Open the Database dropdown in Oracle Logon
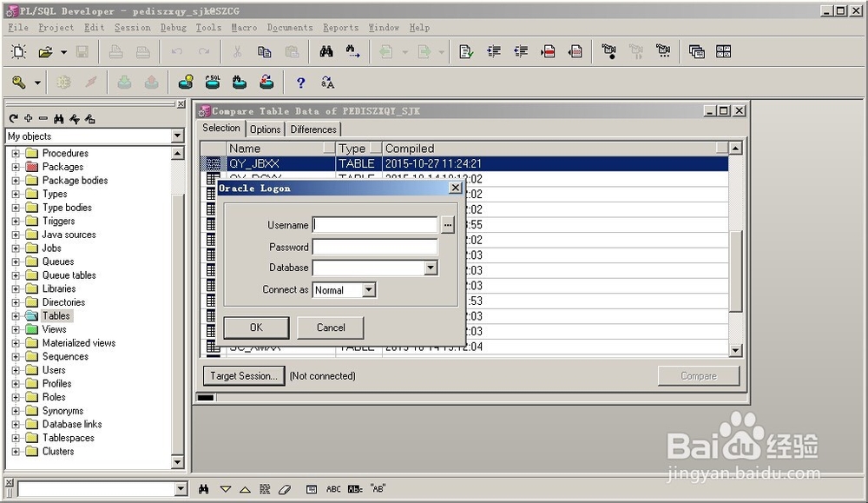 431,268
